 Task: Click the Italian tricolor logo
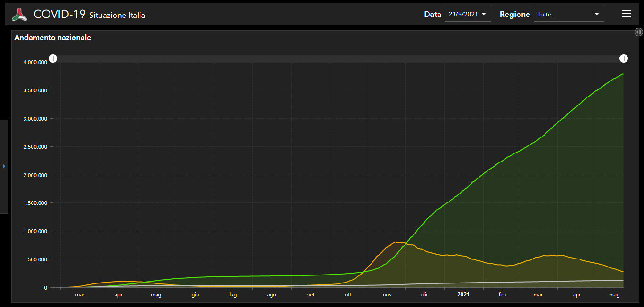[x=20, y=14]
